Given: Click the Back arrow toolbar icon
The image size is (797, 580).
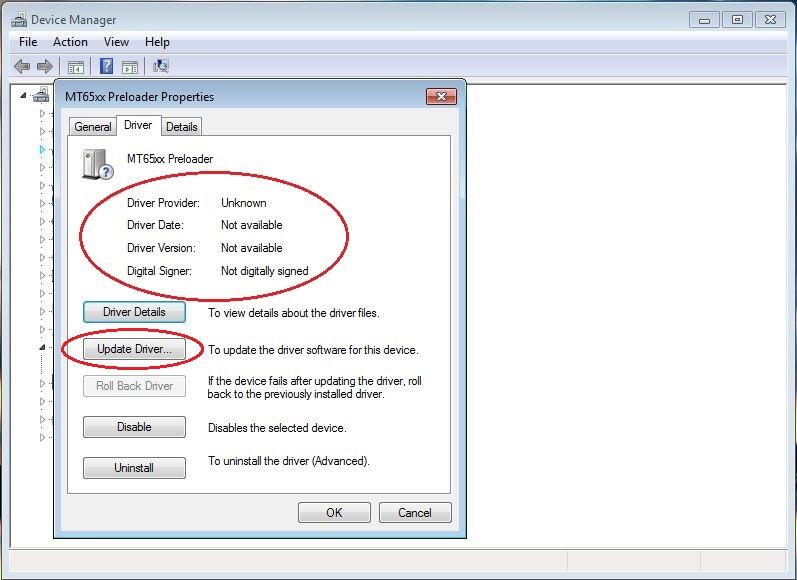Looking at the screenshot, I should point(22,66).
